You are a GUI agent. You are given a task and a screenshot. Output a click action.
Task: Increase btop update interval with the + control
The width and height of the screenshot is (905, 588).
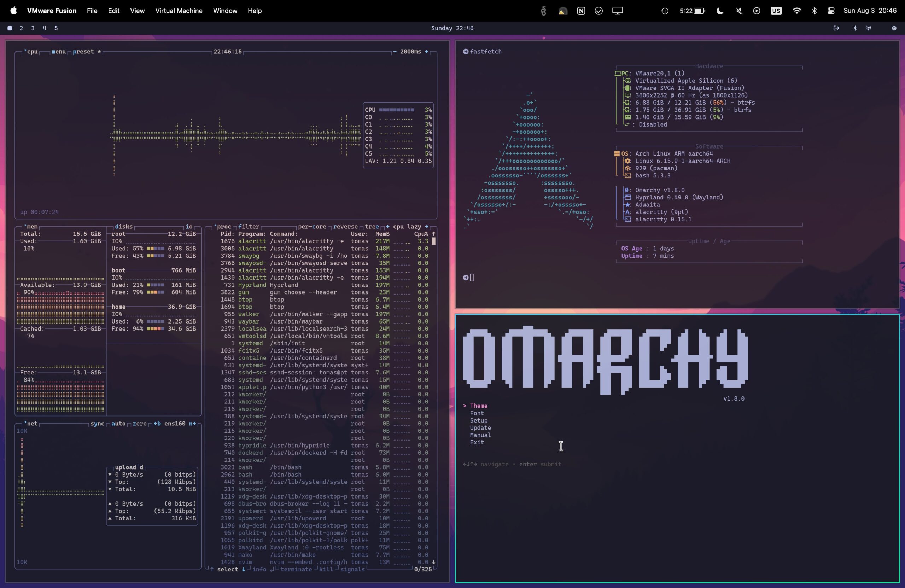point(427,52)
